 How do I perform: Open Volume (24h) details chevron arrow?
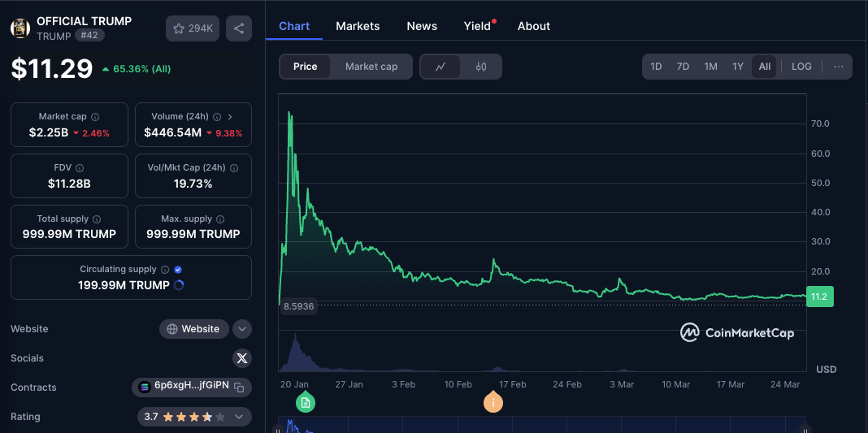pos(230,117)
